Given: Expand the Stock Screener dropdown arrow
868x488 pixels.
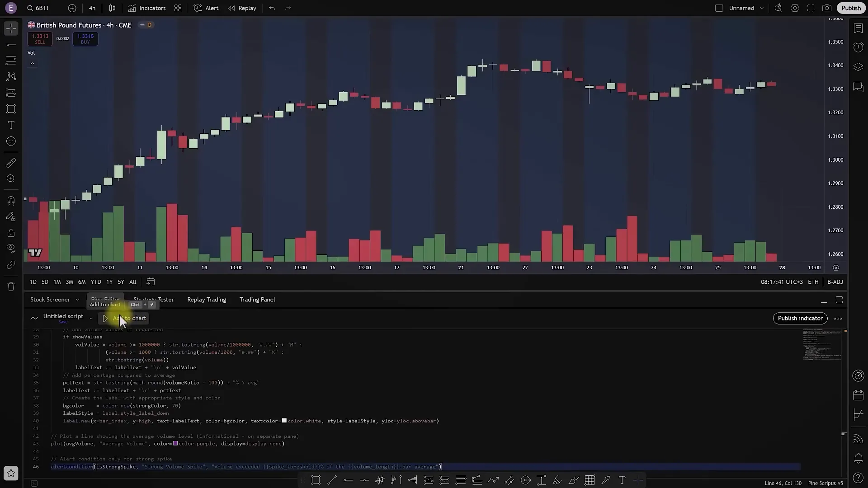Looking at the screenshot, I should click(77, 300).
